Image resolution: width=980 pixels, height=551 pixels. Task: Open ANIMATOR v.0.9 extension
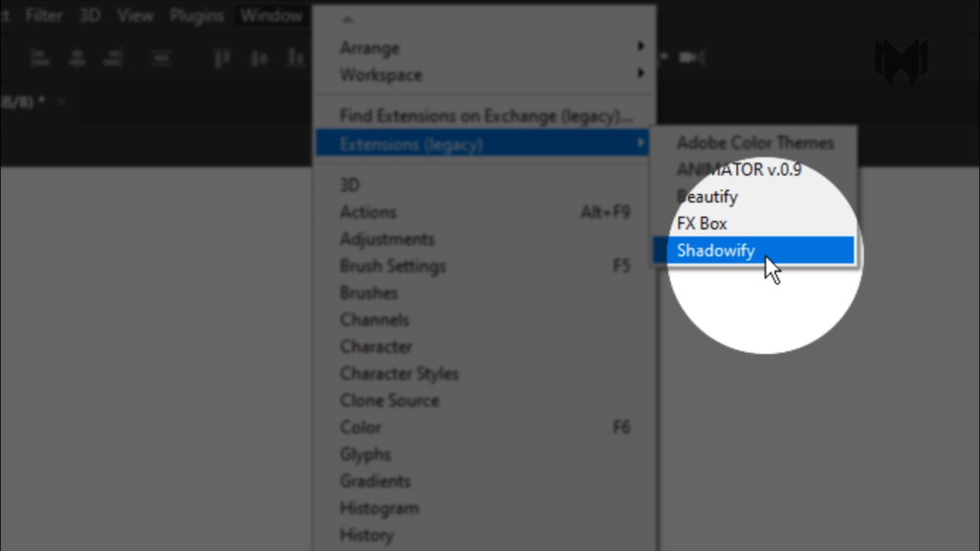tap(754, 169)
